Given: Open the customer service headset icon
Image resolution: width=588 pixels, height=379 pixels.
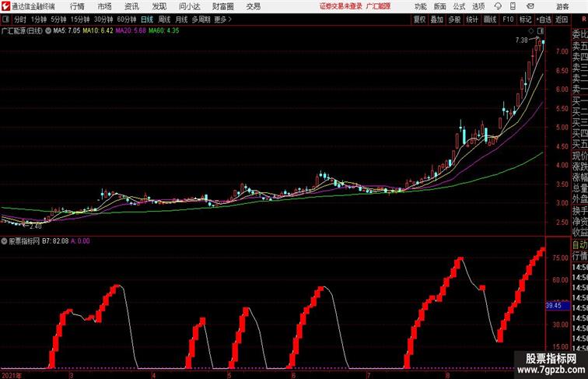Looking at the screenshot, I should click(x=498, y=6).
